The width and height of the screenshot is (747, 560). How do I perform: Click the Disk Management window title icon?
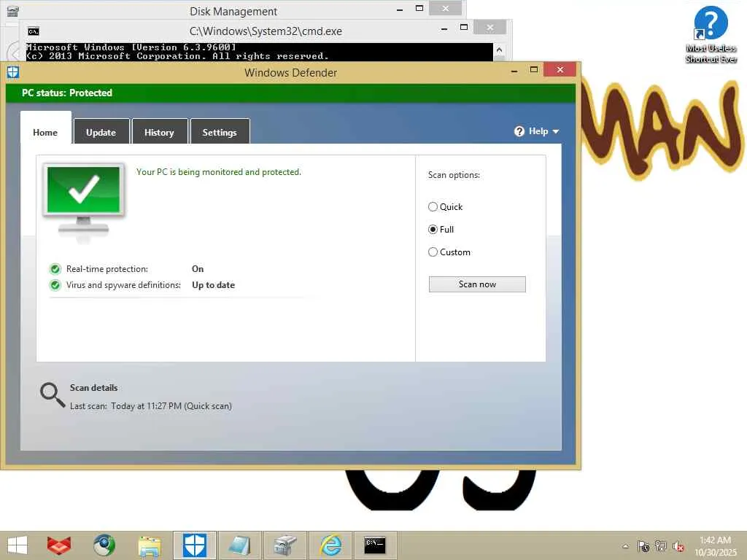12,10
